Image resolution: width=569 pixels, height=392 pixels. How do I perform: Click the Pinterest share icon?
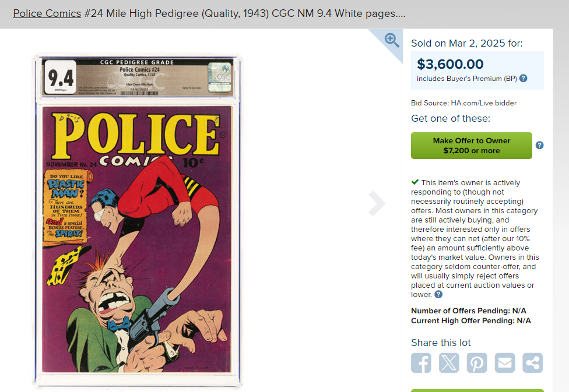click(x=477, y=362)
